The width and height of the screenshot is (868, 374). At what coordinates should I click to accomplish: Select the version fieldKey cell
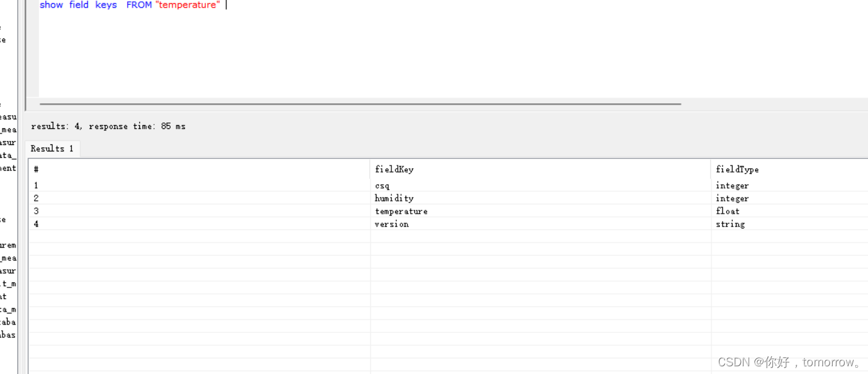point(391,224)
